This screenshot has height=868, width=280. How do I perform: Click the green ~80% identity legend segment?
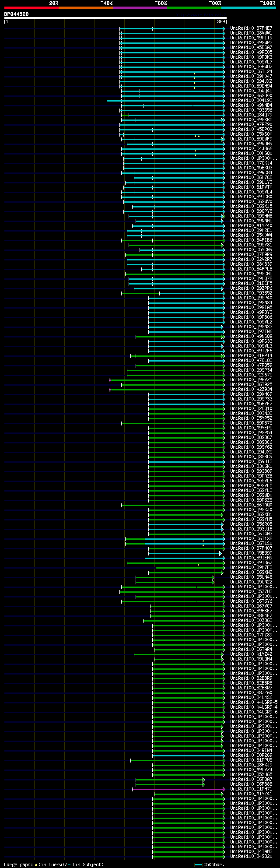(x=194, y=8)
